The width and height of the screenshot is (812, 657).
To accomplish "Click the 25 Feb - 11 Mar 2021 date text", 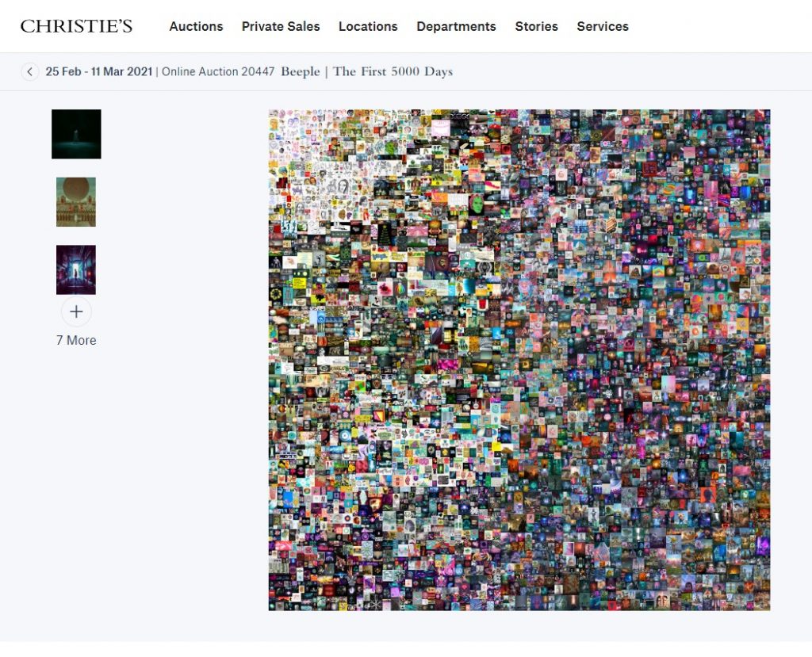I will (99, 71).
